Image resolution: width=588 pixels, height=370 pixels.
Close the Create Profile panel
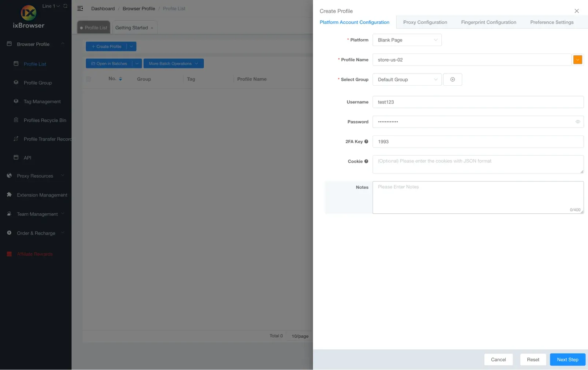pos(577,11)
